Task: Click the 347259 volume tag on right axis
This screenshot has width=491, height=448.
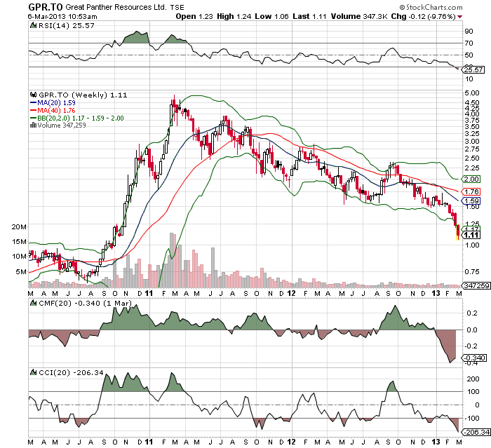Action: 476,285
